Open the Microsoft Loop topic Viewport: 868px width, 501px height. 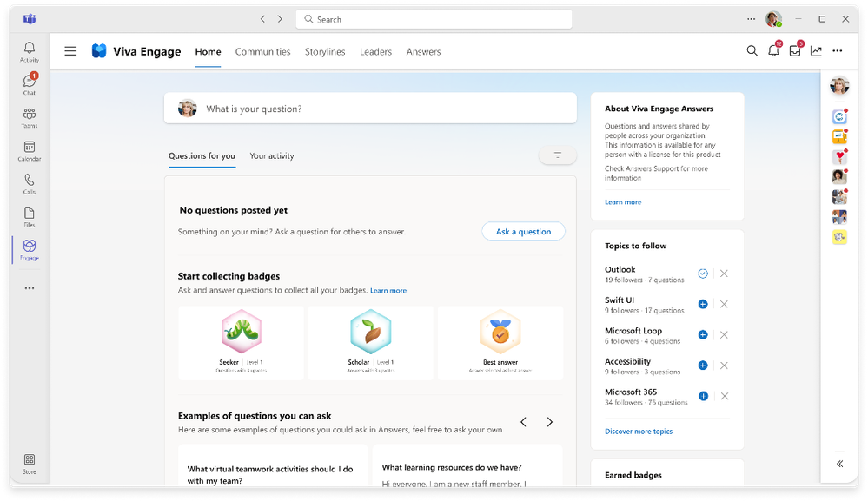(x=633, y=331)
